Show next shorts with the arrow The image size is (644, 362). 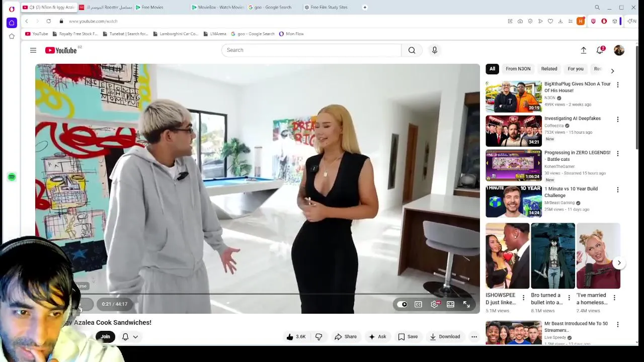coord(619,263)
